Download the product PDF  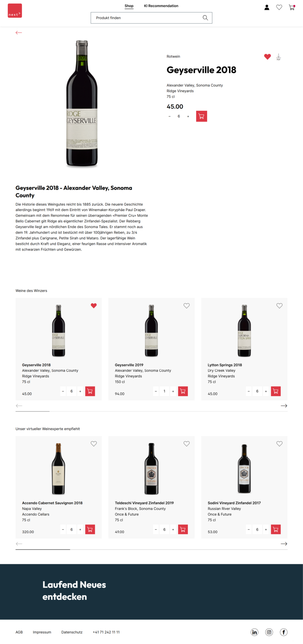(x=279, y=57)
